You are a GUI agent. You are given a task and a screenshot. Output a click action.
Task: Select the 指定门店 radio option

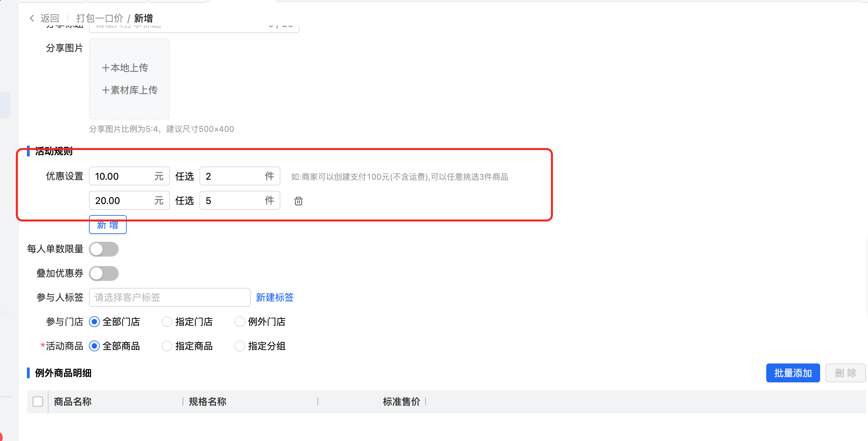(x=167, y=322)
